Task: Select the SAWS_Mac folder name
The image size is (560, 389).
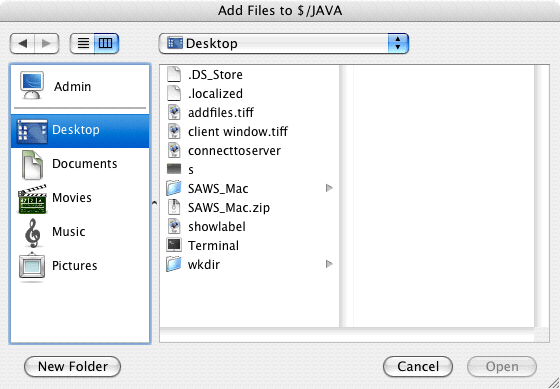Action: [218, 189]
